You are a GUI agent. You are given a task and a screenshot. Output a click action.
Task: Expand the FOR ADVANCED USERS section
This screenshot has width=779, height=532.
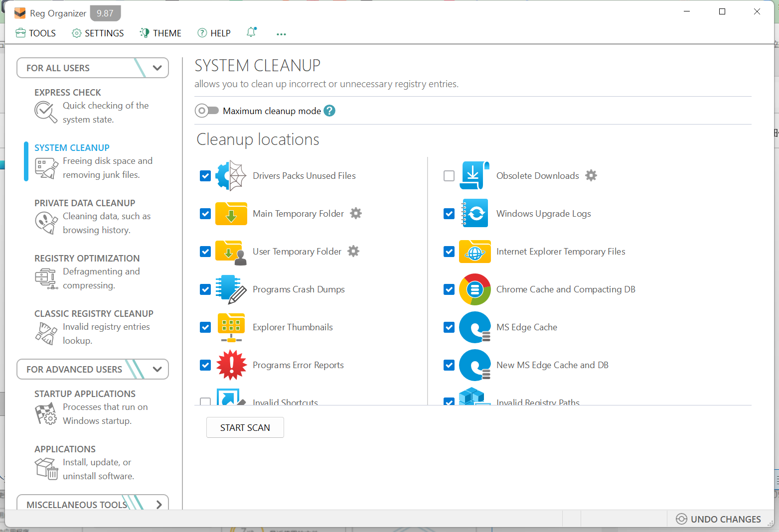click(157, 369)
